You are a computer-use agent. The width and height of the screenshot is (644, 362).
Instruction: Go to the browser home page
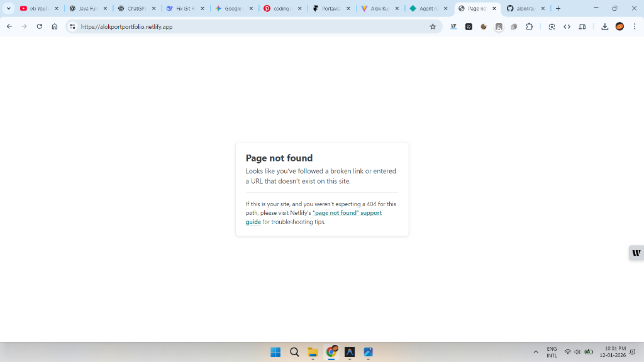pyautogui.click(x=55, y=26)
